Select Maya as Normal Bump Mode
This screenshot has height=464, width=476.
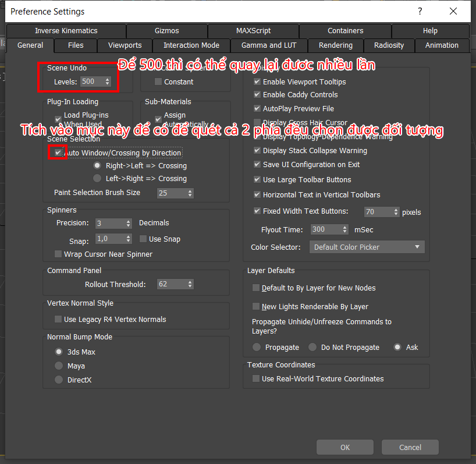click(x=58, y=366)
